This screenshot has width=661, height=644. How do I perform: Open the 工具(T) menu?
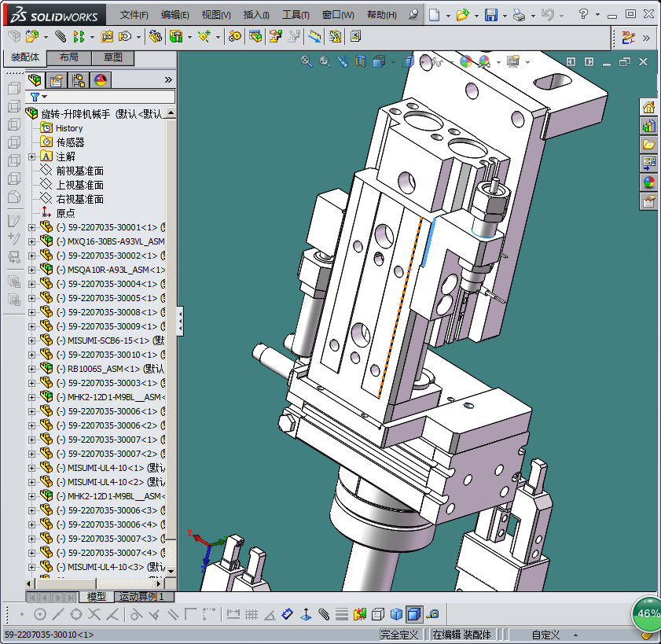tap(296, 15)
